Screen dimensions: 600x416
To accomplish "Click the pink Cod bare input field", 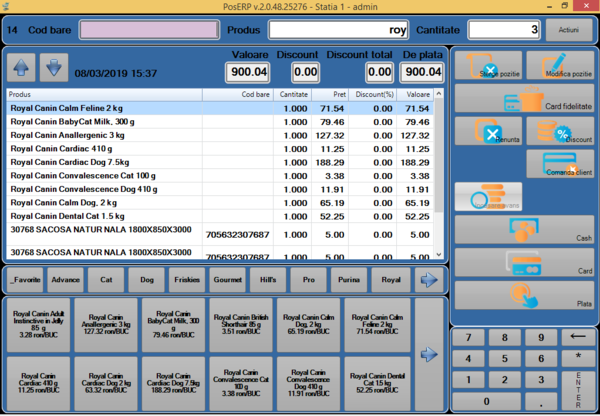I will pos(122,30).
